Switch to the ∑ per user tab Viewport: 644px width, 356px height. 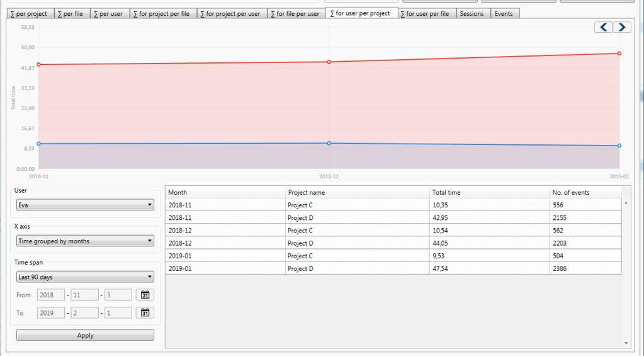pyautogui.click(x=110, y=14)
